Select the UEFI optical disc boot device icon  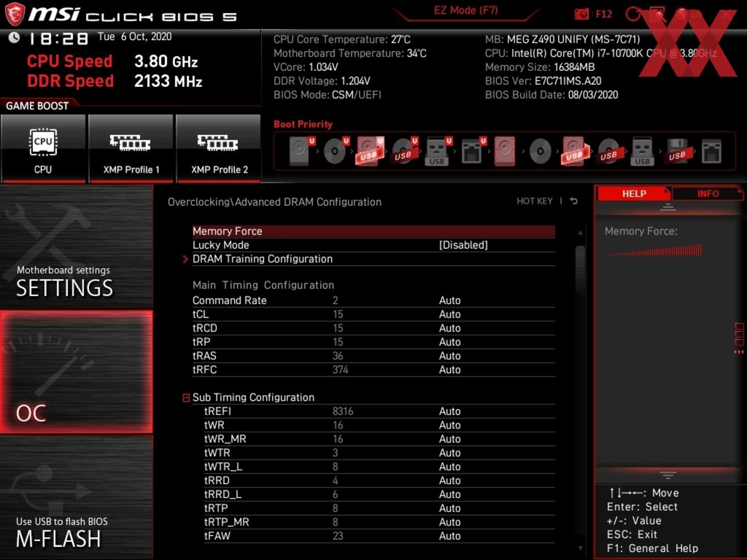click(336, 151)
